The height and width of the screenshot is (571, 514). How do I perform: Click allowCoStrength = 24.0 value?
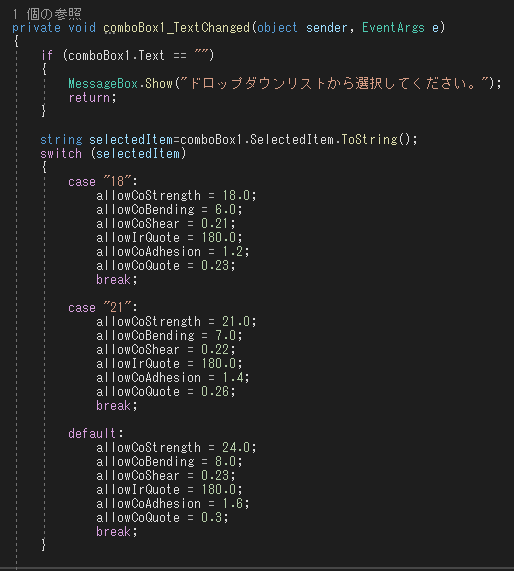coord(236,448)
